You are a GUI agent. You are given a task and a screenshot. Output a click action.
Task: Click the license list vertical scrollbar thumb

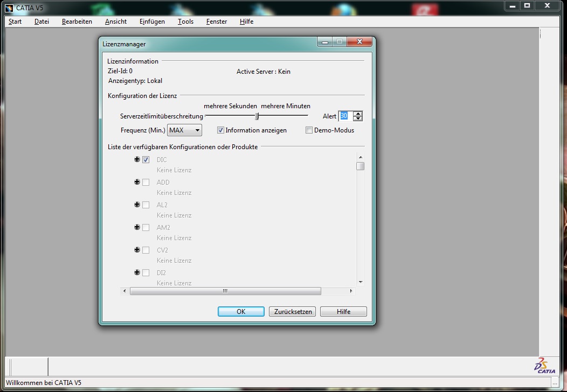(360, 166)
